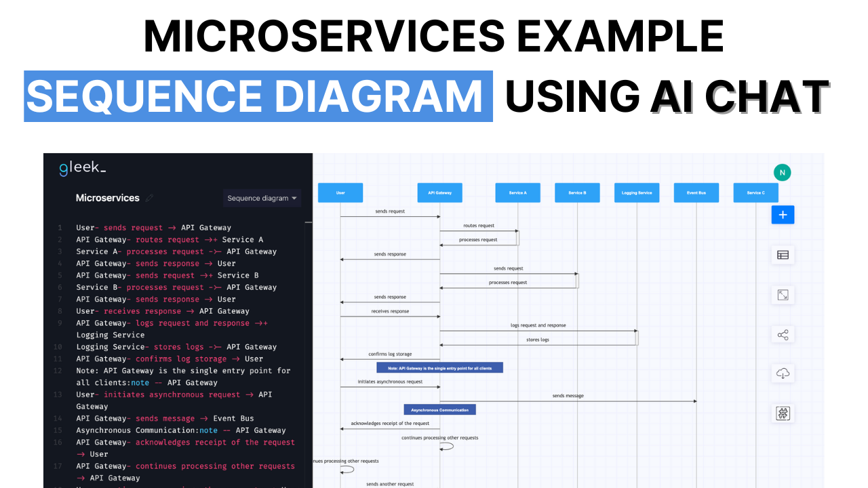
Task: Click 'acknowledges receipt of the request' diagram label
Action: pyautogui.click(x=390, y=424)
